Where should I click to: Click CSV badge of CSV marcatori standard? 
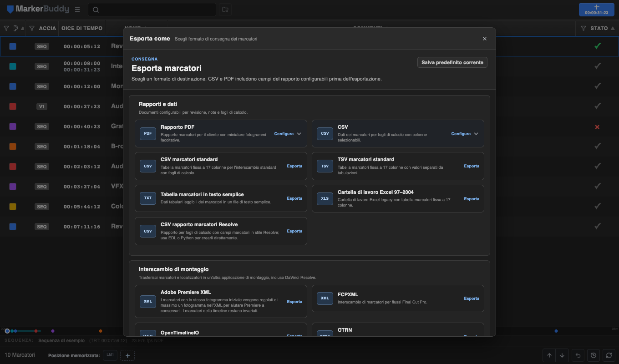(148, 166)
